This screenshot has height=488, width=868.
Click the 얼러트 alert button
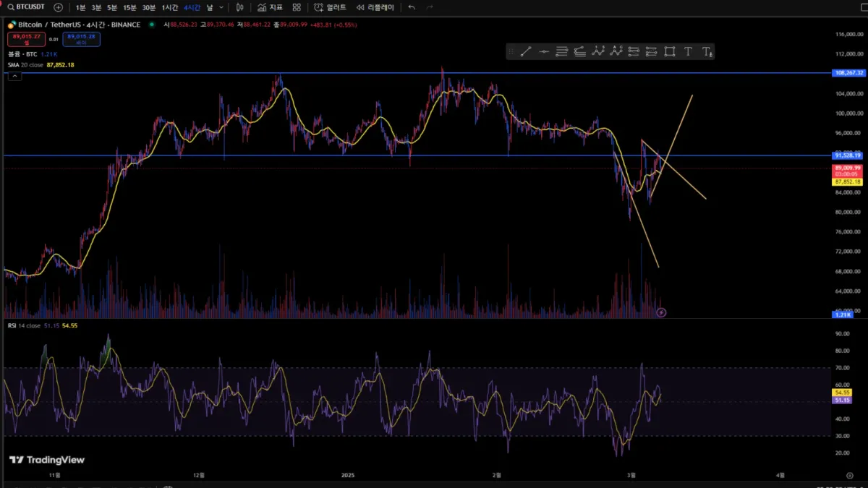pos(331,7)
